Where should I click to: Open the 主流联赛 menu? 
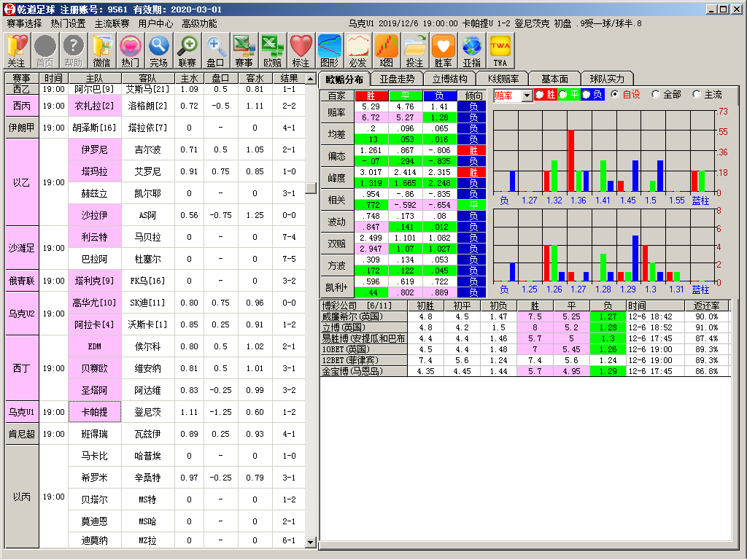[112, 23]
